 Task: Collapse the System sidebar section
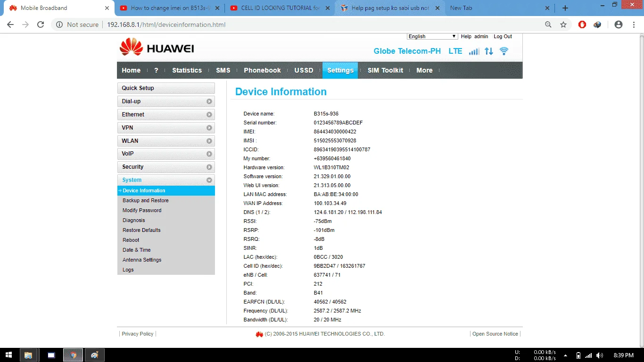click(x=166, y=180)
